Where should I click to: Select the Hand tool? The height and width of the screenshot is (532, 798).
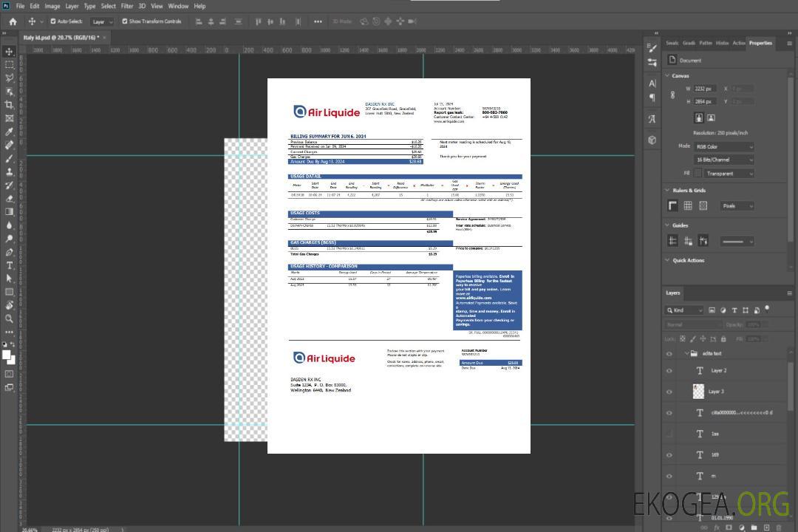9,305
